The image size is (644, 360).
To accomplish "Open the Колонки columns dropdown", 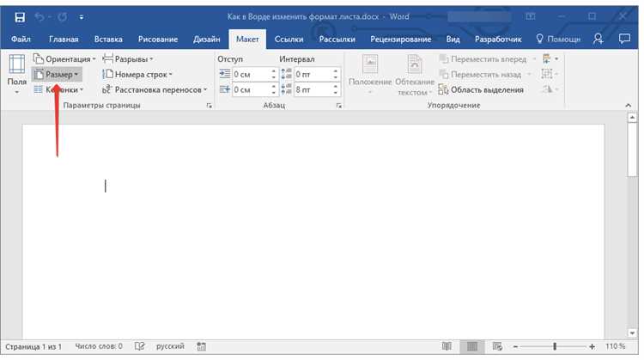I will (x=58, y=89).
